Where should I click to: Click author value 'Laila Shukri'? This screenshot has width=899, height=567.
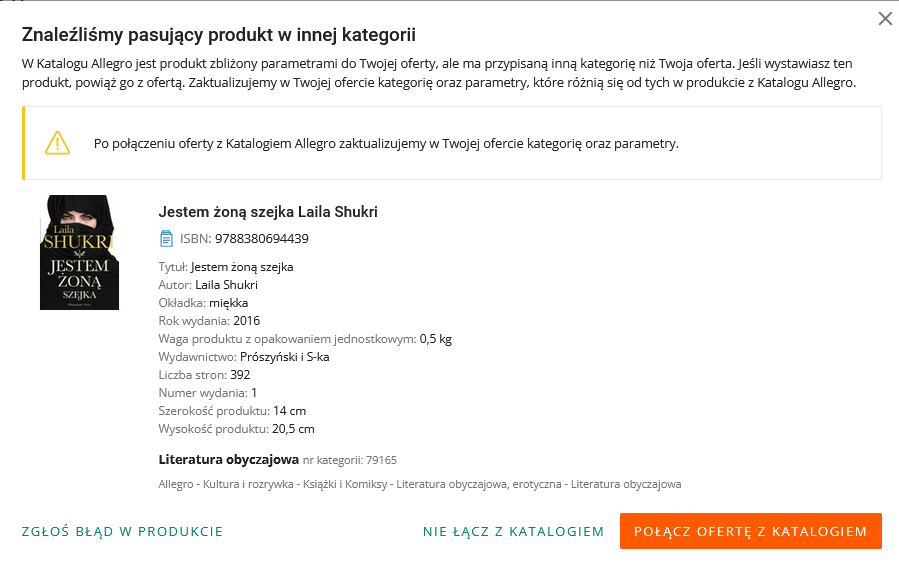point(226,285)
